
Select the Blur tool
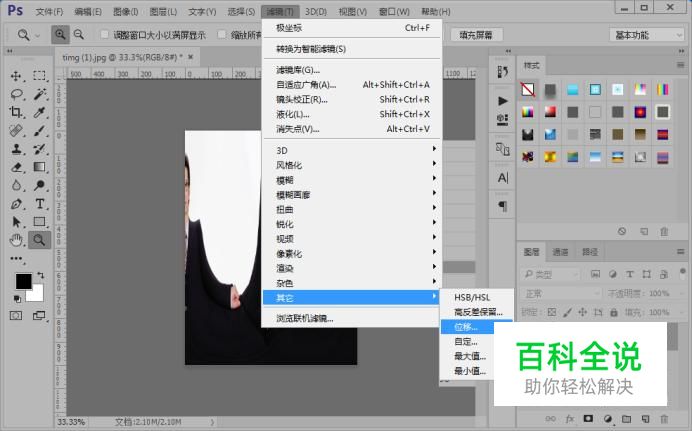pos(16,185)
